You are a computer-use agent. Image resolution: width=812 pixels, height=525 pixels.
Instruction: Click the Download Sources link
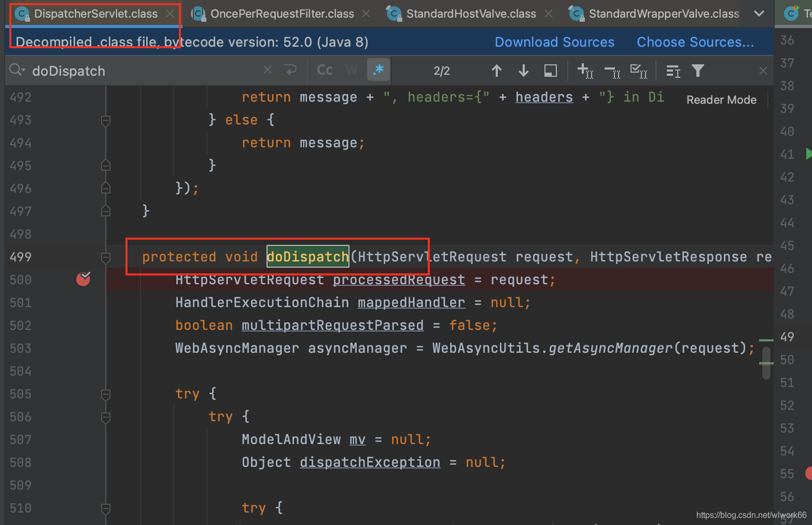click(x=554, y=42)
